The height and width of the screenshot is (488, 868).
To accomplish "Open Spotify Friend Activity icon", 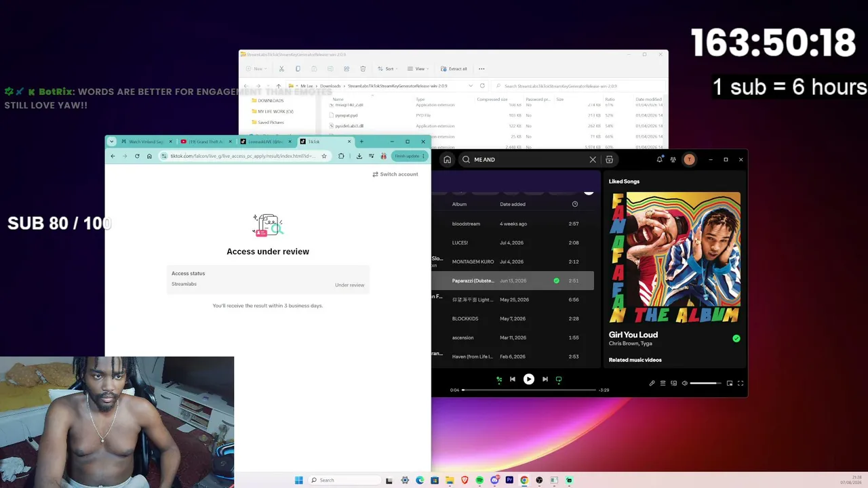I will point(673,159).
